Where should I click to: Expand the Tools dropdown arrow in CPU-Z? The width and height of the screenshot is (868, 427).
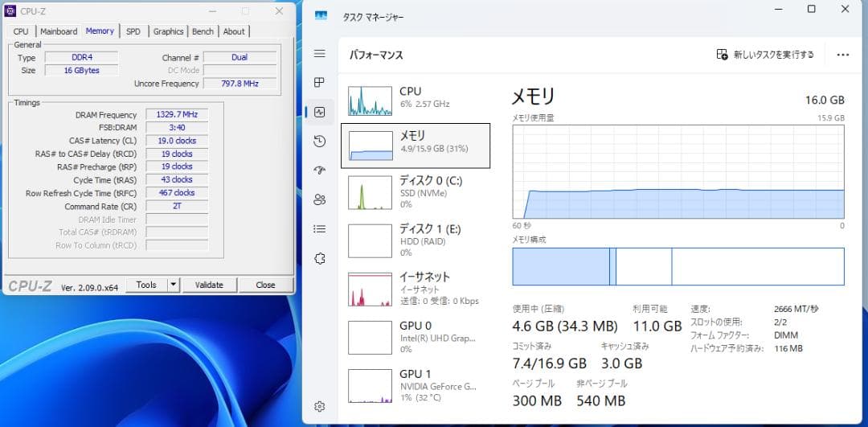174,285
